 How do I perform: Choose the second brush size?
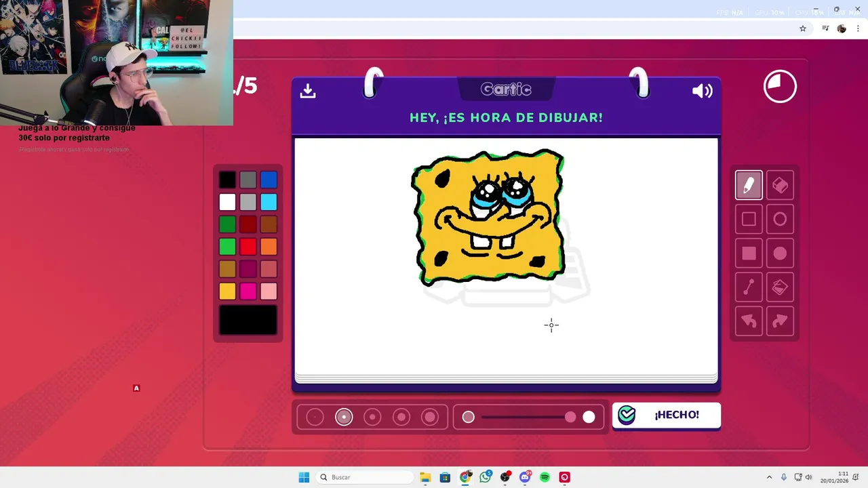[x=344, y=417]
